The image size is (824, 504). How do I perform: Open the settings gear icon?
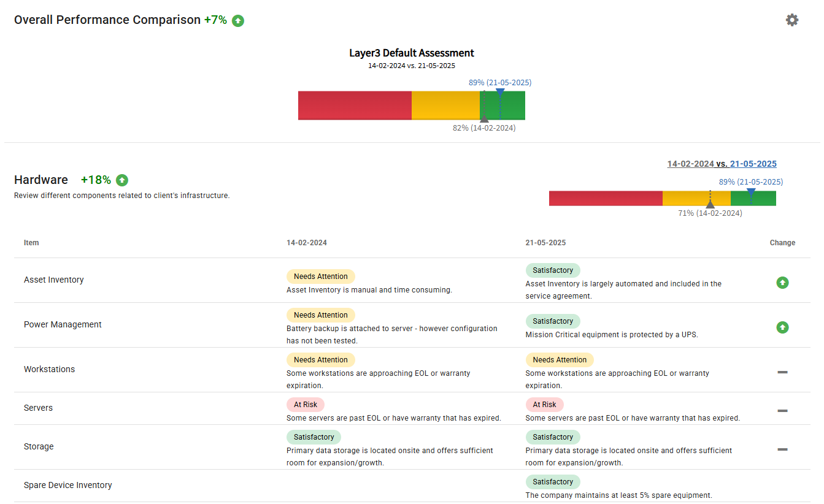792,20
